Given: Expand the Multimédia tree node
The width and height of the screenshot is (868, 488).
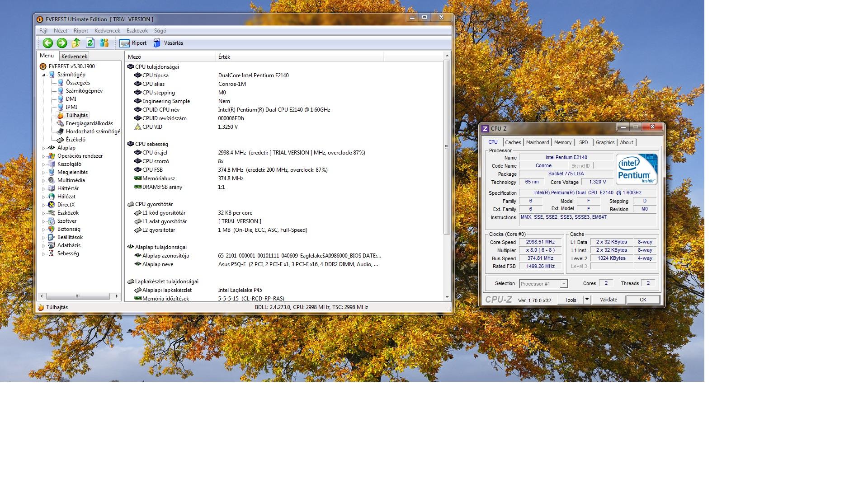Looking at the screenshot, I should coord(44,181).
